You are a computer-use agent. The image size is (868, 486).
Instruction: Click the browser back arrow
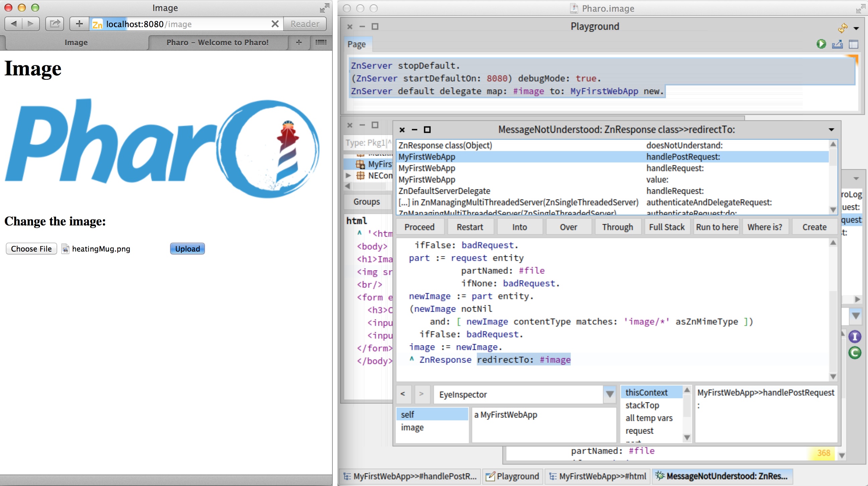point(14,24)
